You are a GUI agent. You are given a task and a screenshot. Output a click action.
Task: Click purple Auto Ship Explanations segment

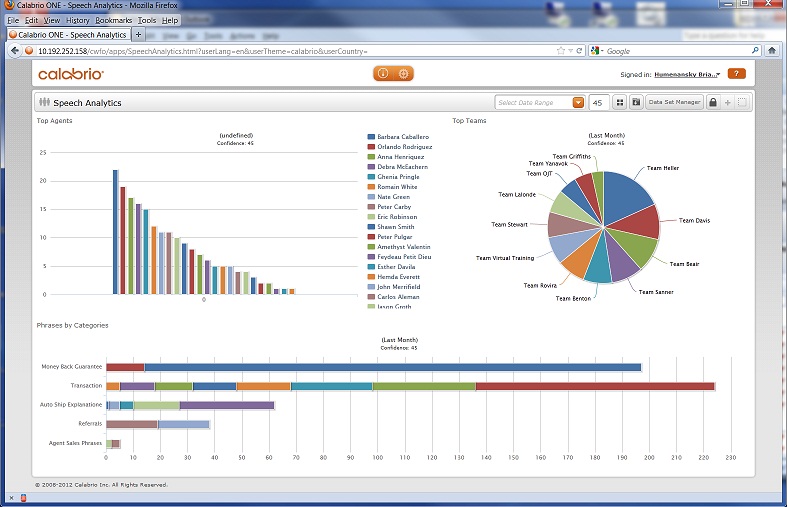coord(227,405)
